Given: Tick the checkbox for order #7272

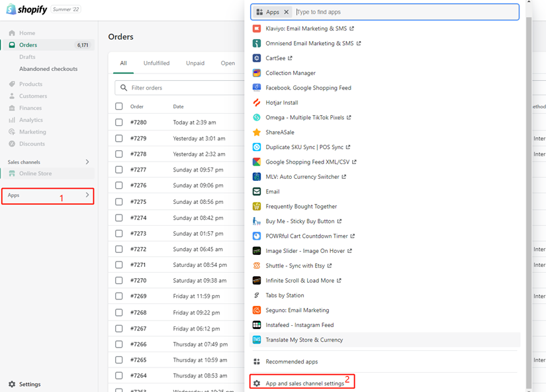Looking at the screenshot, I should [118, 249].
